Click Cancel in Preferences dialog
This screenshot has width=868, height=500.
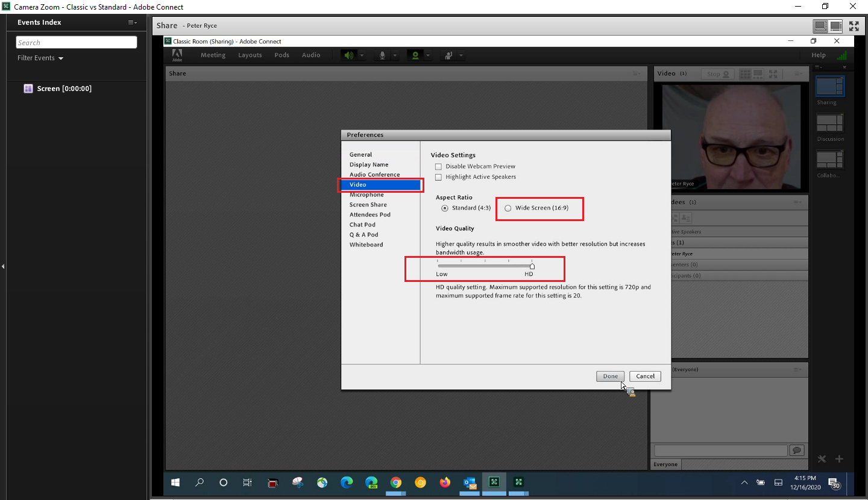pyautogui.click(x=645, y=376)
